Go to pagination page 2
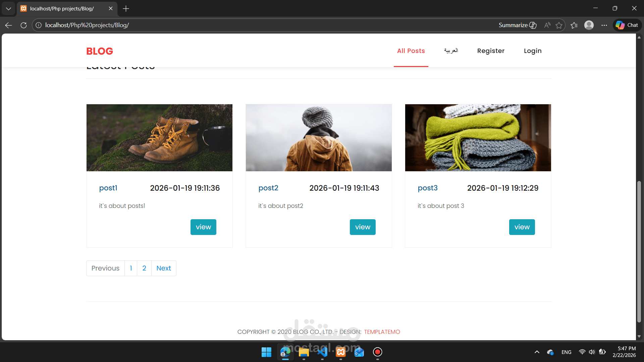The width and height of the screenshot is (644, 362). coord(144,268)
